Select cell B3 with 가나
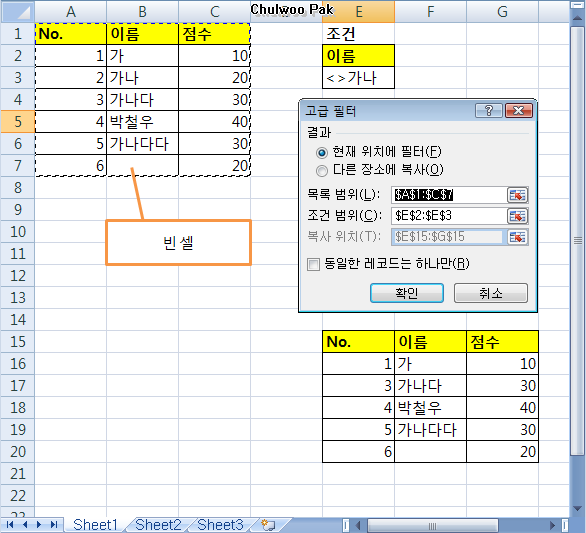 click(x=142, y=78)
